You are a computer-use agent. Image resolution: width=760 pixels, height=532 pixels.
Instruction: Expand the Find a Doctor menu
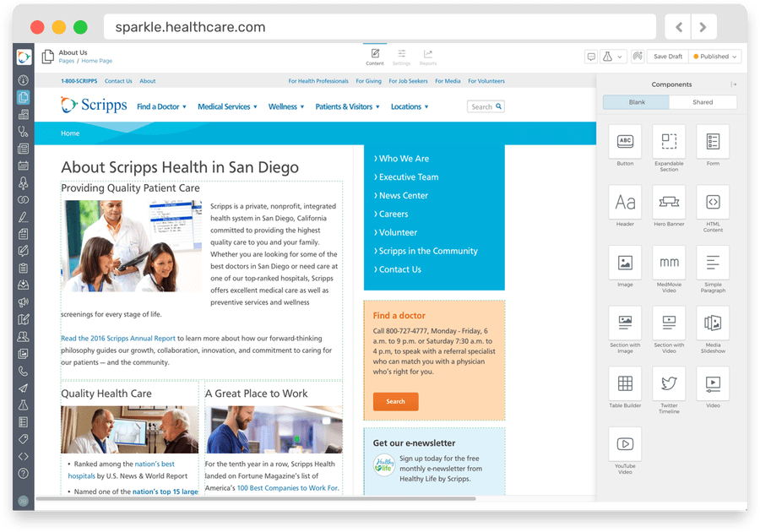pos(161,106)
